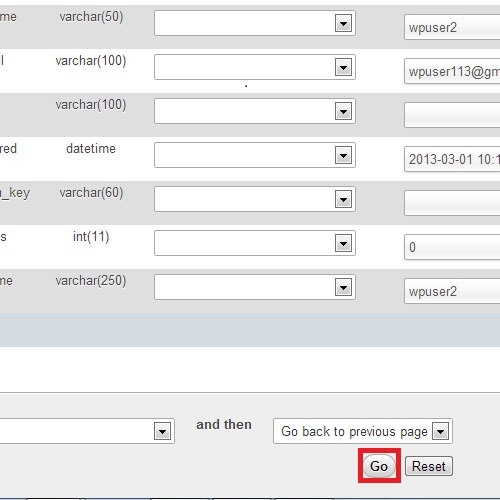Click the arrow icon beside 'Go back to previous page'
The width and height of the screenshot is (500, 500).
pos(440,431)
